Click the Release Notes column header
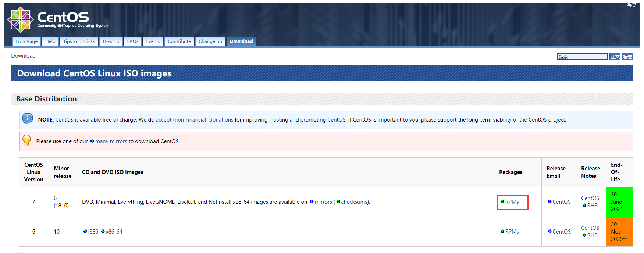This screenshot has height=253, width=644. 591,172
